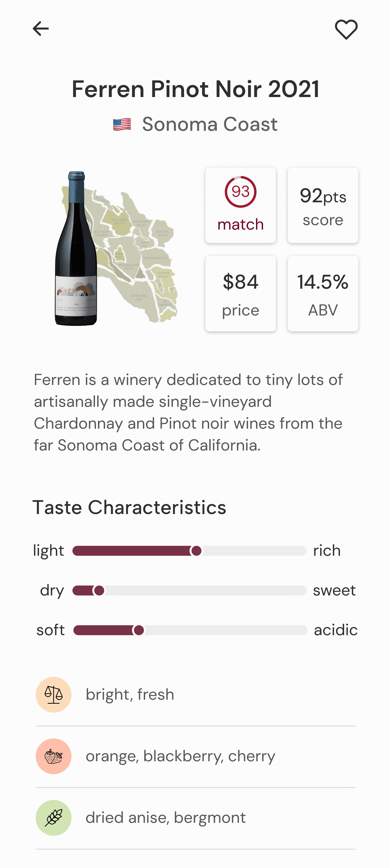Tap the bright, fresh row text
The image size is (390, 868).
130,694
